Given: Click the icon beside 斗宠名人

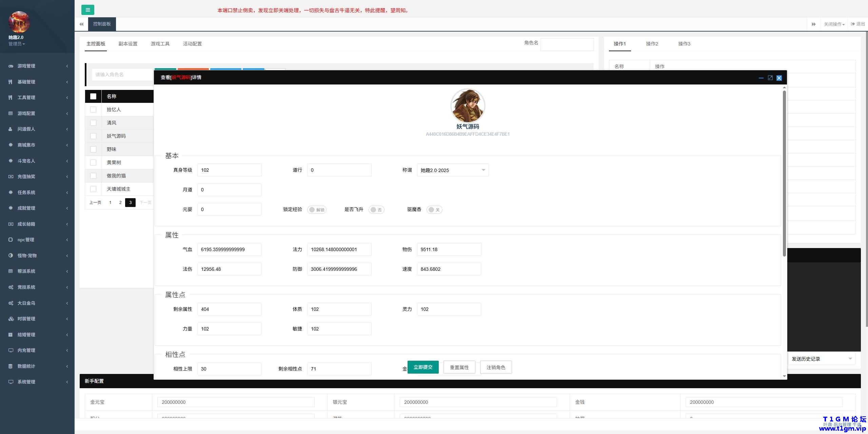Looking at the screenshot, I should point(11,161).
